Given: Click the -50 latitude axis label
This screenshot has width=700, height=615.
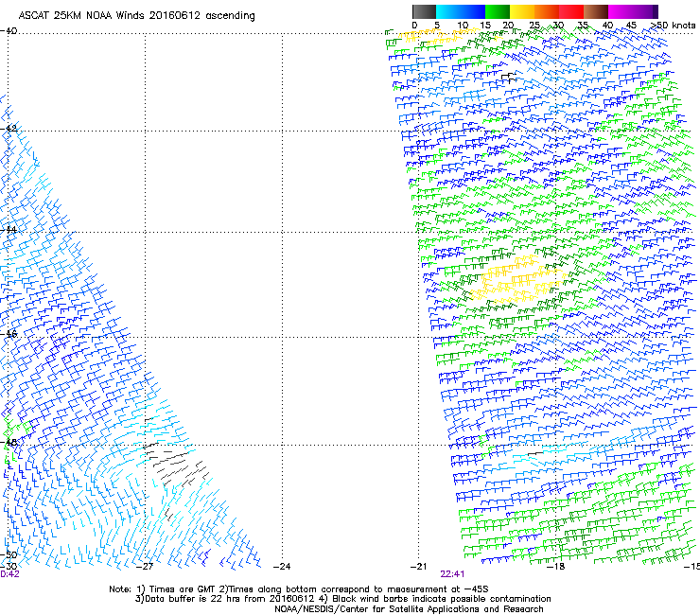Looking at the screenshot, I should pos(9,555).
